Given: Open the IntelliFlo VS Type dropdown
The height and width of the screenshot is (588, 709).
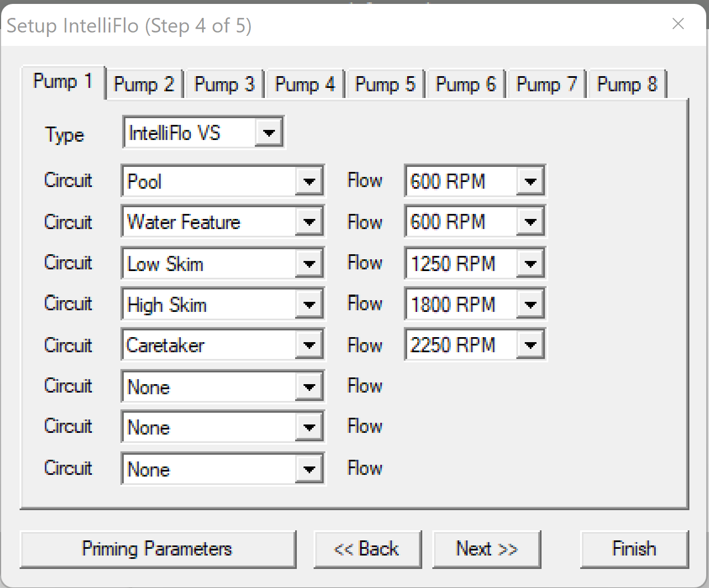Looking at the screenshot, I should click(203, 133).
